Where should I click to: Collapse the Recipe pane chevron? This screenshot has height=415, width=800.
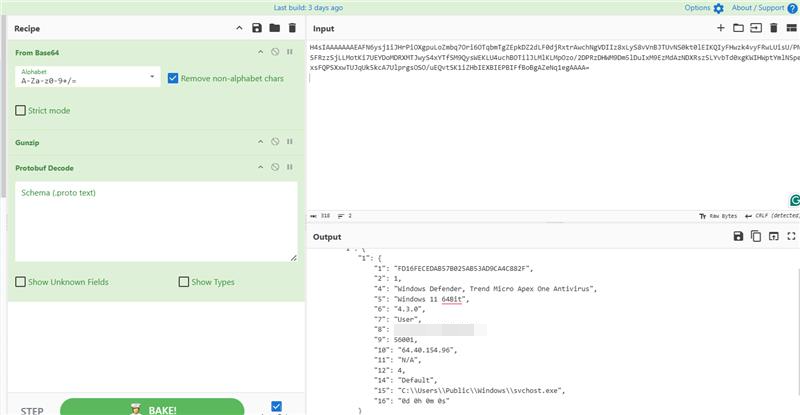[238, 28]
